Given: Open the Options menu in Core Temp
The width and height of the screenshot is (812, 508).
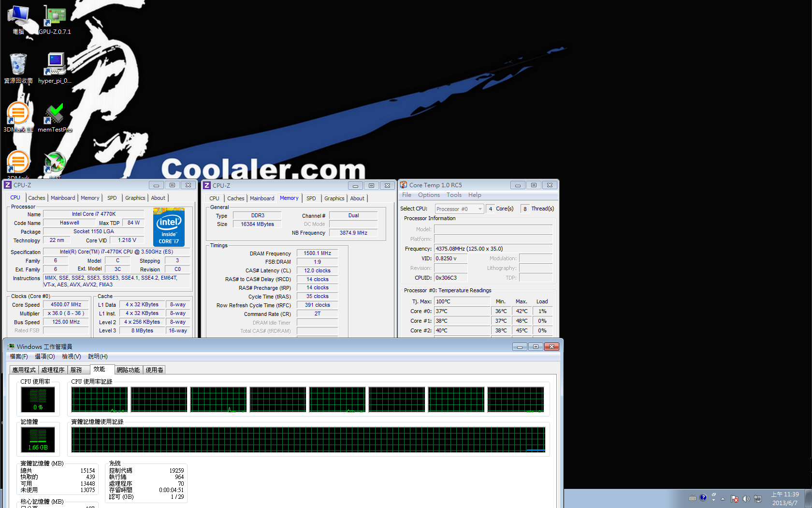Looking at the screenshot, I should point(429,195).
